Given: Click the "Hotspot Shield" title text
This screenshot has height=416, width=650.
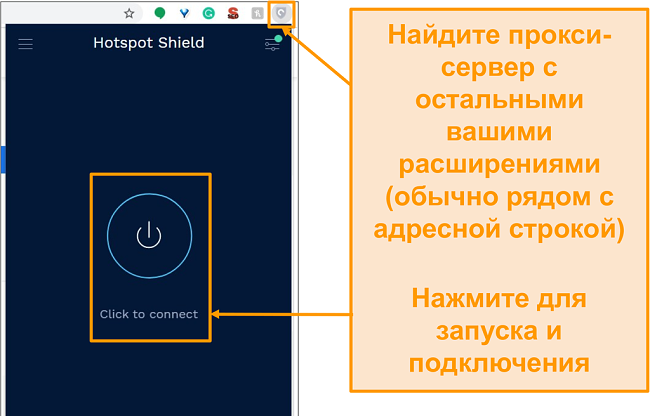Looking at the screenshot, I should point(149,43).
